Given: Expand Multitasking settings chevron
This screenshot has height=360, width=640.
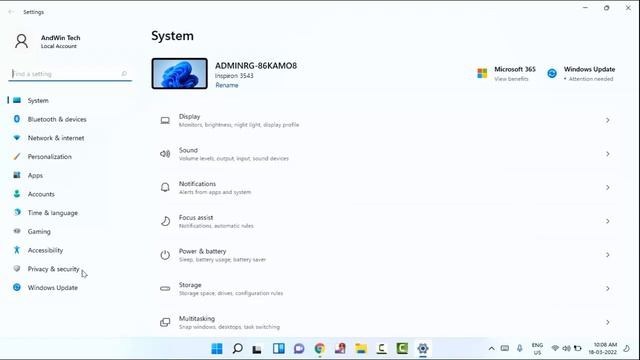Looking at the screenshot, I should coord(608,322).
